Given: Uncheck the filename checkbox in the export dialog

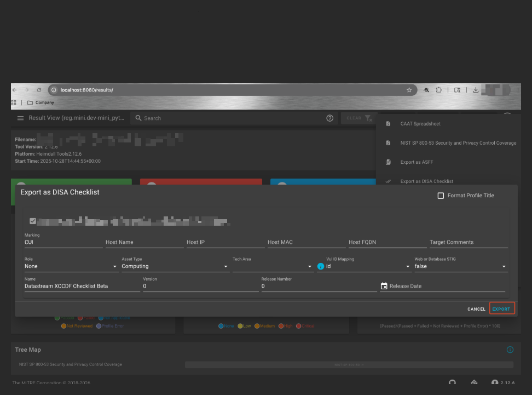Looking at the screenshot, I should tap(33, 221).
